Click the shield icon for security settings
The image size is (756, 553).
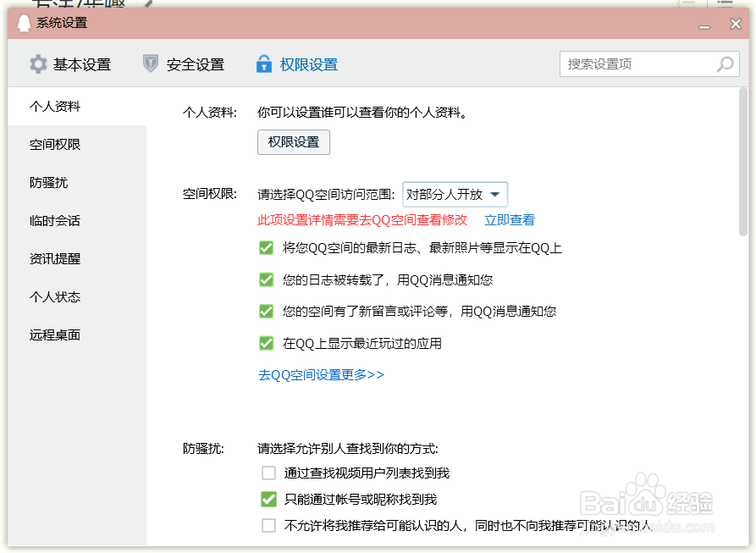151,64
